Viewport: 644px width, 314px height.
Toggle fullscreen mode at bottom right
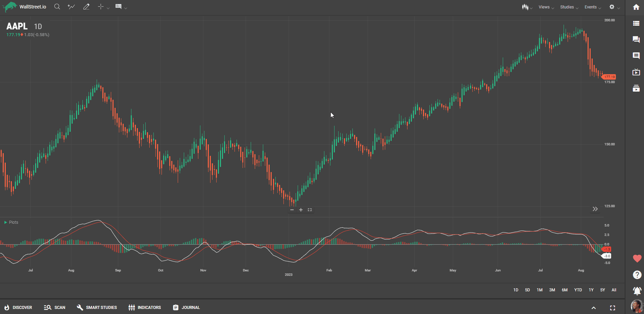click(612, 308)
